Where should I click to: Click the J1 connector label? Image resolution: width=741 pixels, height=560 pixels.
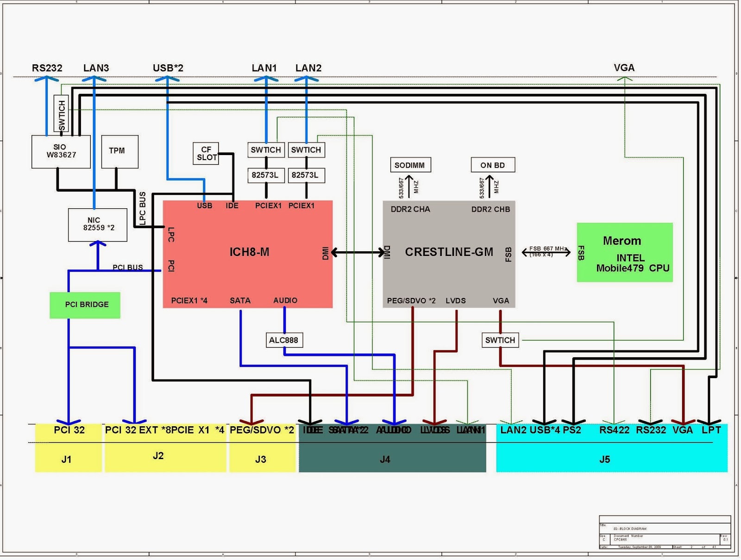click(66, 460)
